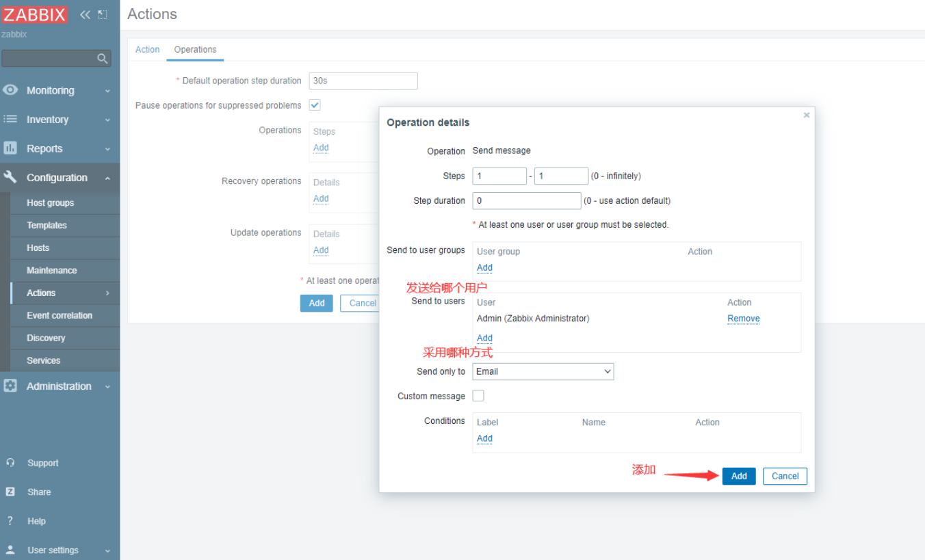The image size is (925, 560).
Task: Add a Recovery operation
Action: point(321,198)
